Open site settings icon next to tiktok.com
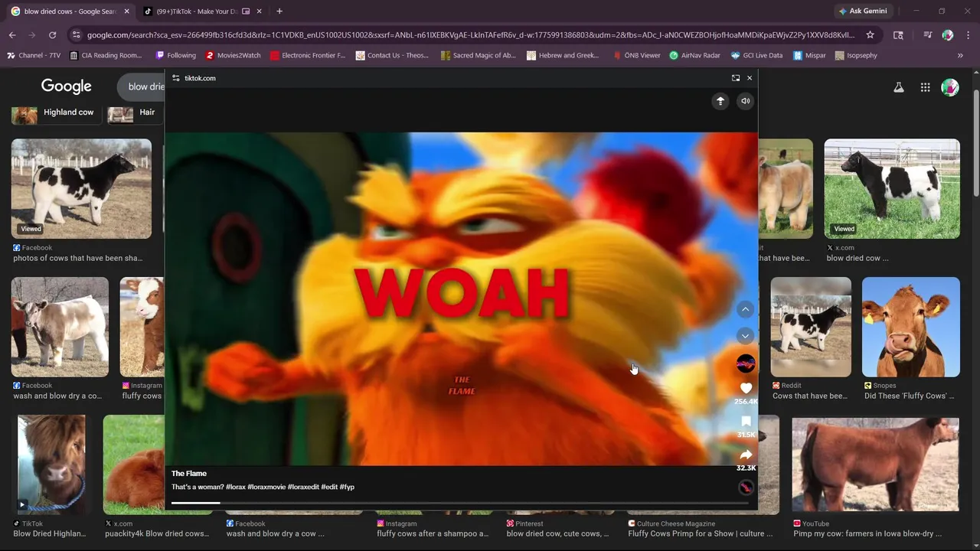This screenshot has width=980, height=551. [176, 78]
